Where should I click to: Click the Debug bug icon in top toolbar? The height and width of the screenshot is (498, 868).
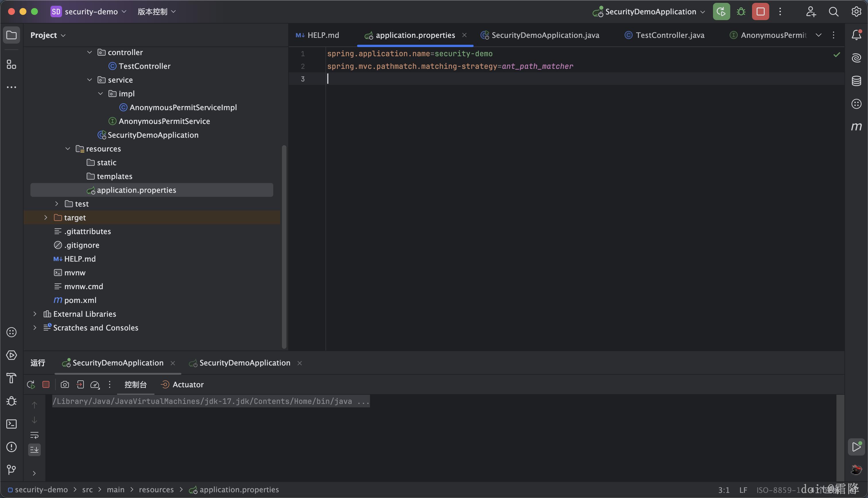[x=741, y=12]
